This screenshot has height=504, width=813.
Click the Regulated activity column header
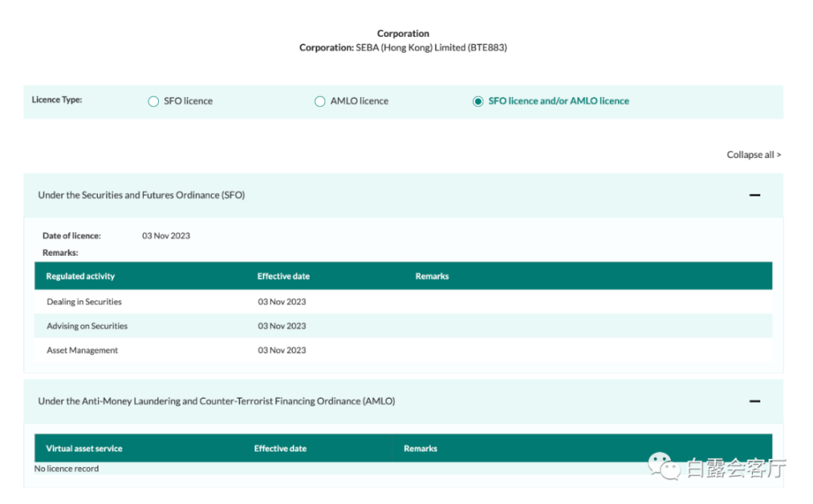click(x=80, y=276)
